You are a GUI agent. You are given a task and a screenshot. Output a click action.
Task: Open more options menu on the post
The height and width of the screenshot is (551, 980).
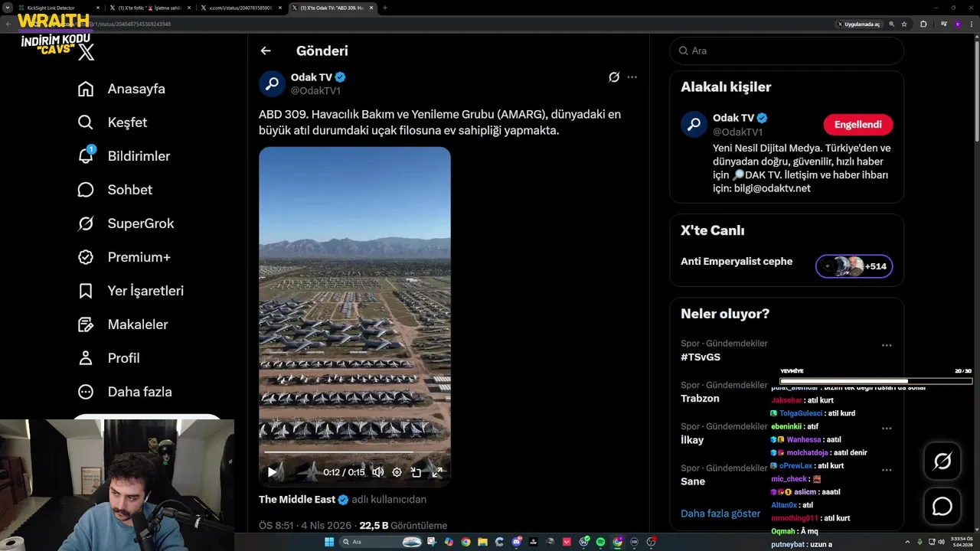click(632, 77)
